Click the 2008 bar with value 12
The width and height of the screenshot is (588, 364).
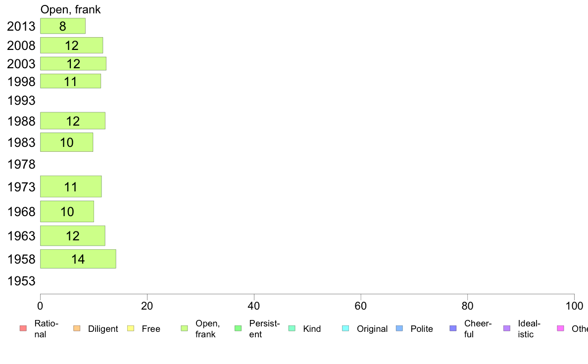coord(72,45)
